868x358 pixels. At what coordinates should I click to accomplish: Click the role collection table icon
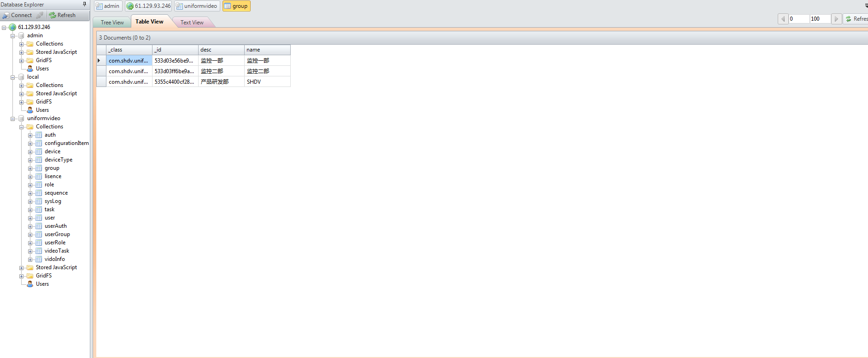(39, 185)
